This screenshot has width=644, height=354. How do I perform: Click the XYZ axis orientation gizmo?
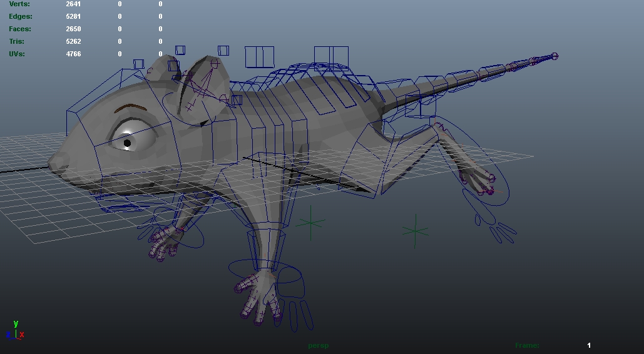tap(15, 330)
